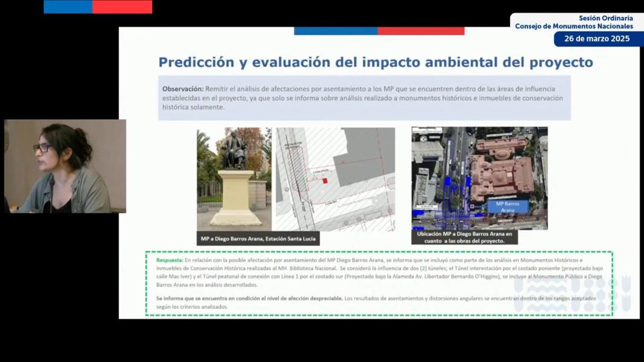Open the Consejo de Monumentos Nacionales label
Screen dimensions: 644x362
tap(574, 25)
